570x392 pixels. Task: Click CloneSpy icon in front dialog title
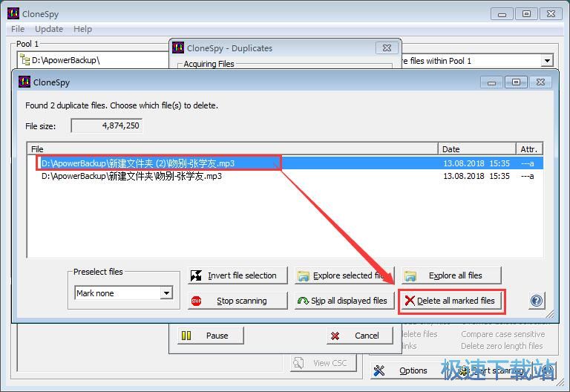[24, 82]
